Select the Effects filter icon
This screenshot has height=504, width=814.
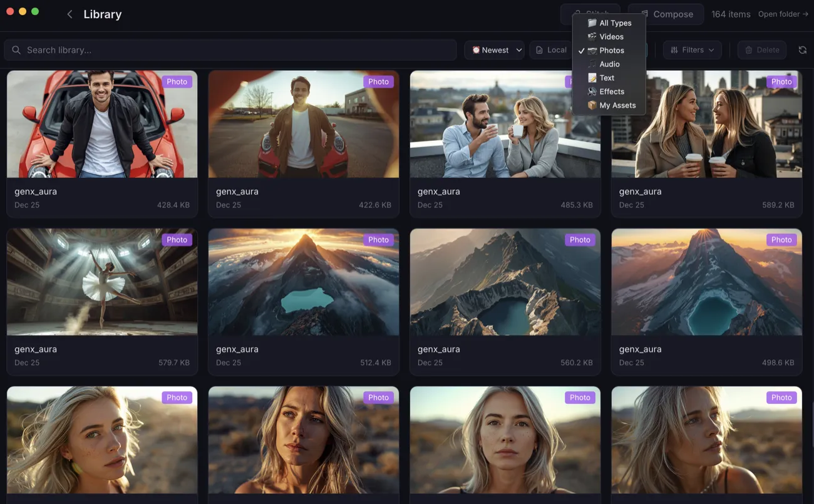pyautogui.click(x=592, y=91)
